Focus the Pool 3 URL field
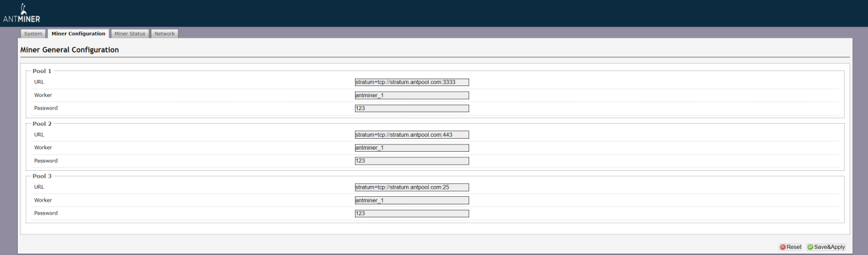 coord(412,187)
